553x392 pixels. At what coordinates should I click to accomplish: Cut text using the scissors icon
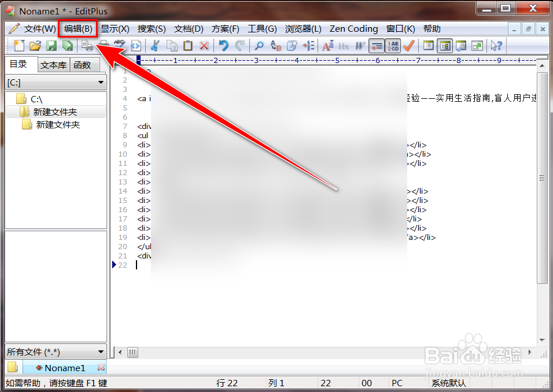click(154, 46)
